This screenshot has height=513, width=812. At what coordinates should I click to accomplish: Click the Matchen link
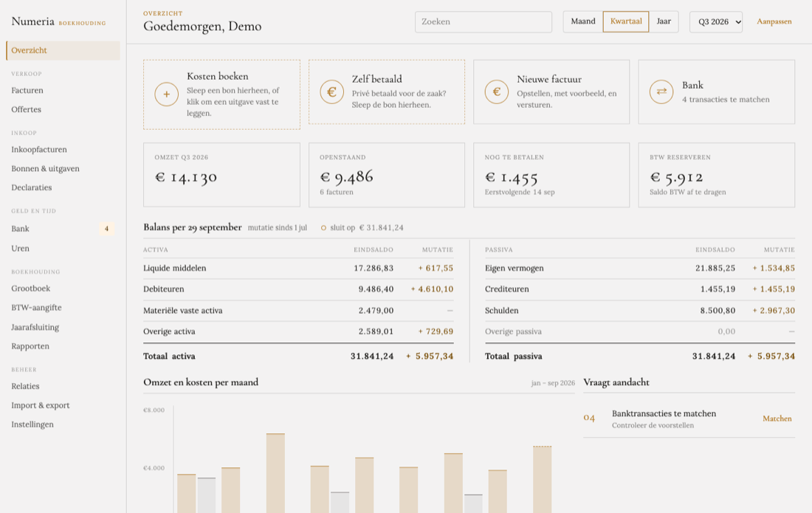tap(777, 419)
